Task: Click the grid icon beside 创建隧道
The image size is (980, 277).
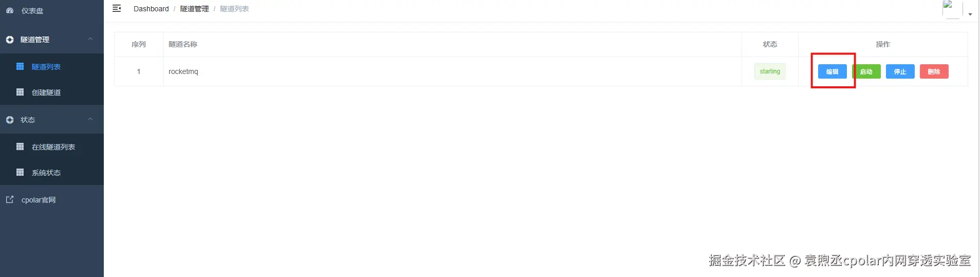Action: (x=20, y=92)
